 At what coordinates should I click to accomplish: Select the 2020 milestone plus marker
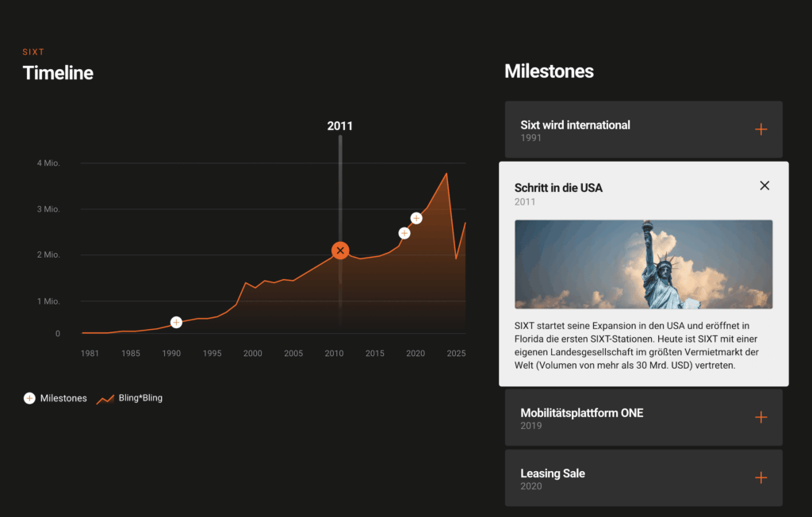[416, 218]
